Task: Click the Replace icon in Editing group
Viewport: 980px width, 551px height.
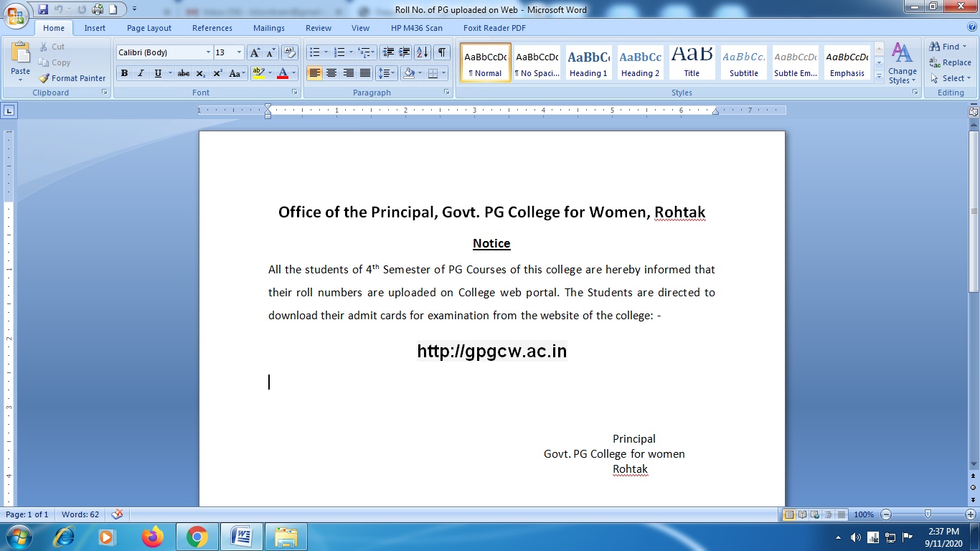Action: point(950,62)
